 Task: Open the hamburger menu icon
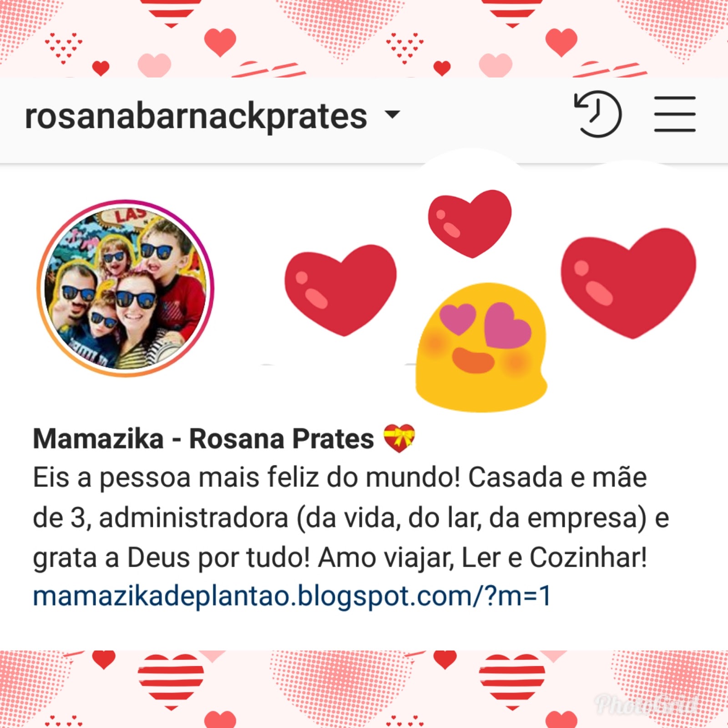(x=675, y=114)
